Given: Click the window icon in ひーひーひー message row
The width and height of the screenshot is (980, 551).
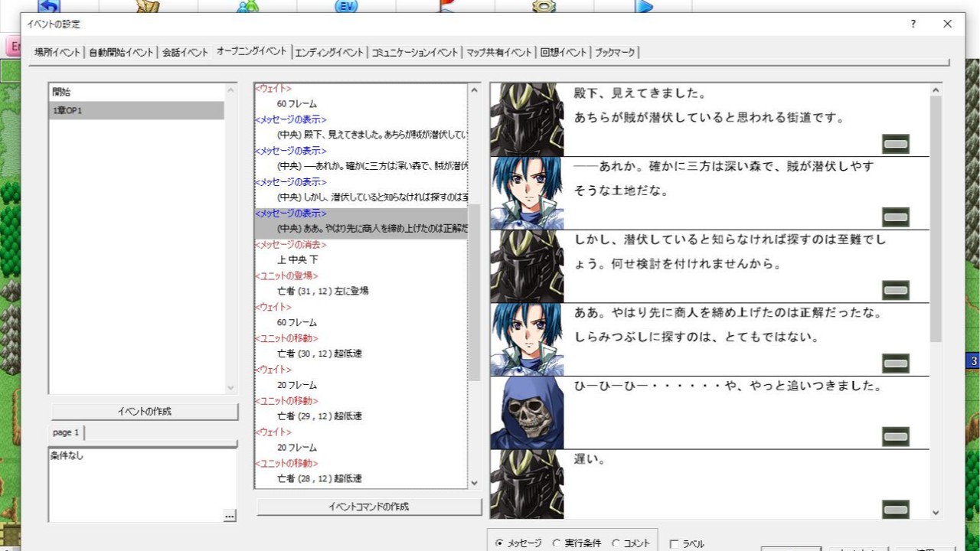Looking at the screenshot, I should [x=896, y=436].
